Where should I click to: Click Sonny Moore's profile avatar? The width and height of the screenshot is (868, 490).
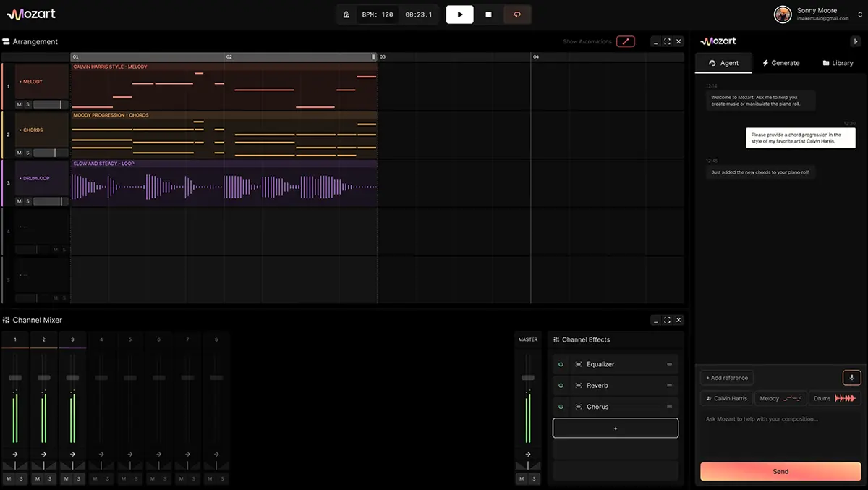[782, 14]
